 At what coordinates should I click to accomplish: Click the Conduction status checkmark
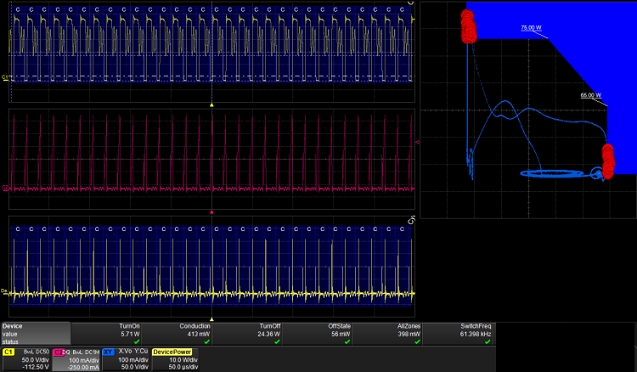coord(207,342)
